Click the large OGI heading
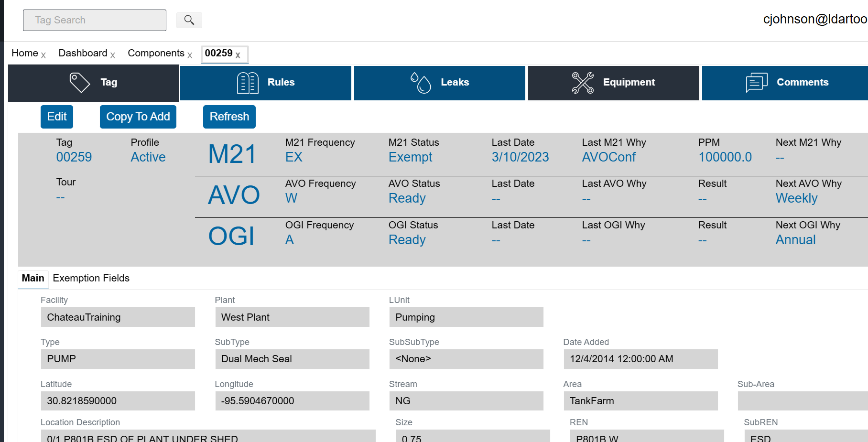This screenshot has width=868, height=442. (x=231, y=236)
